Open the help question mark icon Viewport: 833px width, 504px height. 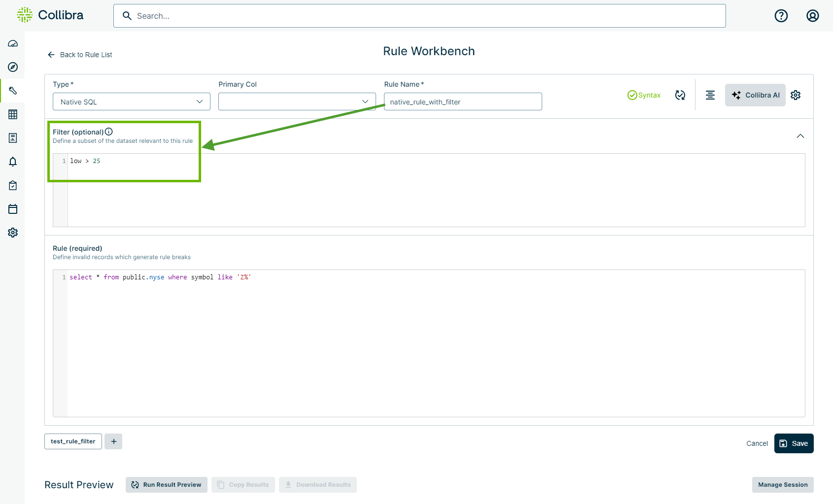(x=781, y=16)
